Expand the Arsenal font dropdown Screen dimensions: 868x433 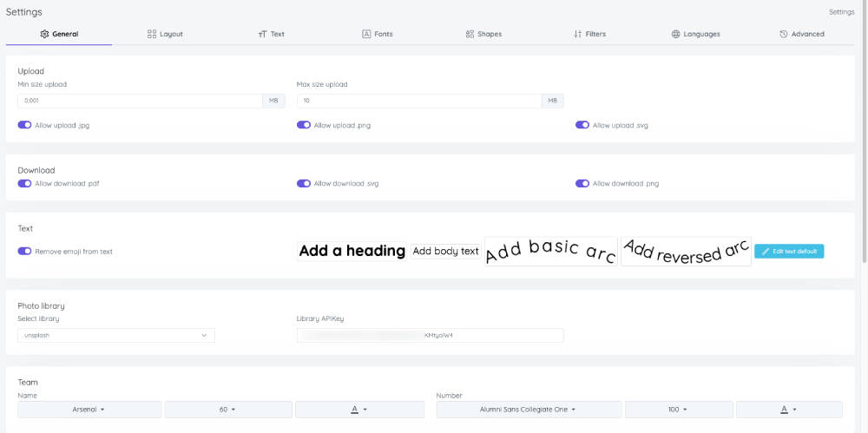tap(89, 409)
